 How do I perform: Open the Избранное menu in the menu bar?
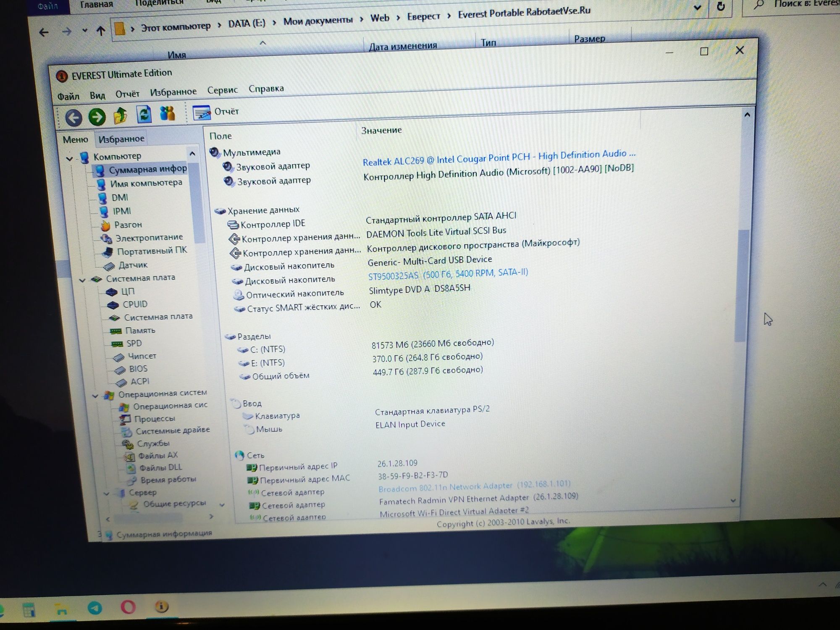click(173, 92)
